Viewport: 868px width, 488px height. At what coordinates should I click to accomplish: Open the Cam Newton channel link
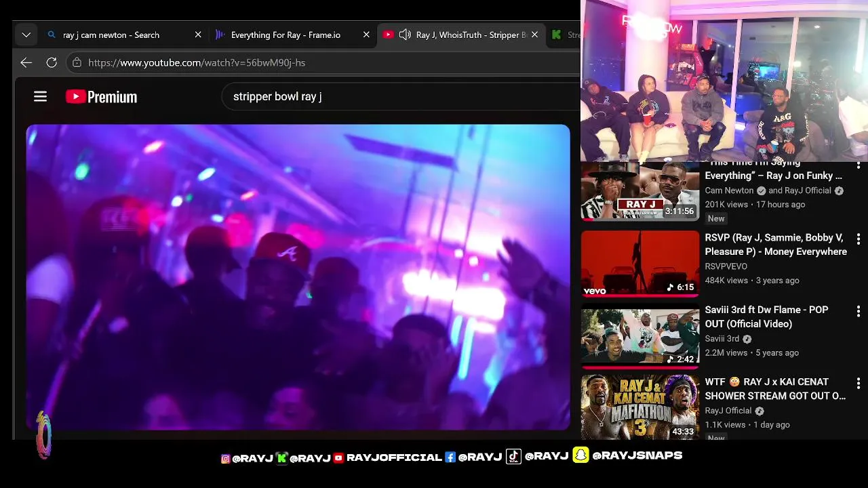coord(729,190)
